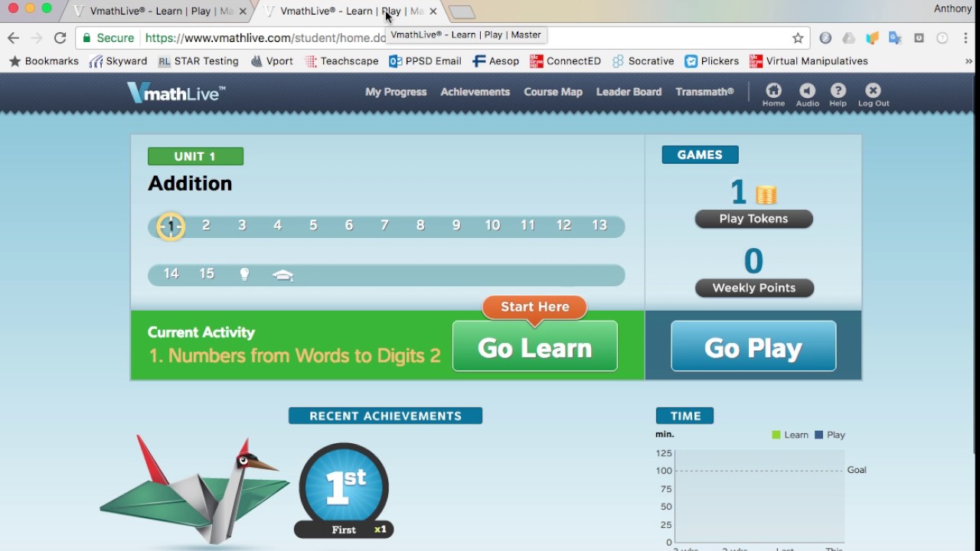
Task: Open the Achievements menu
Action: click(x=475, y=92)
